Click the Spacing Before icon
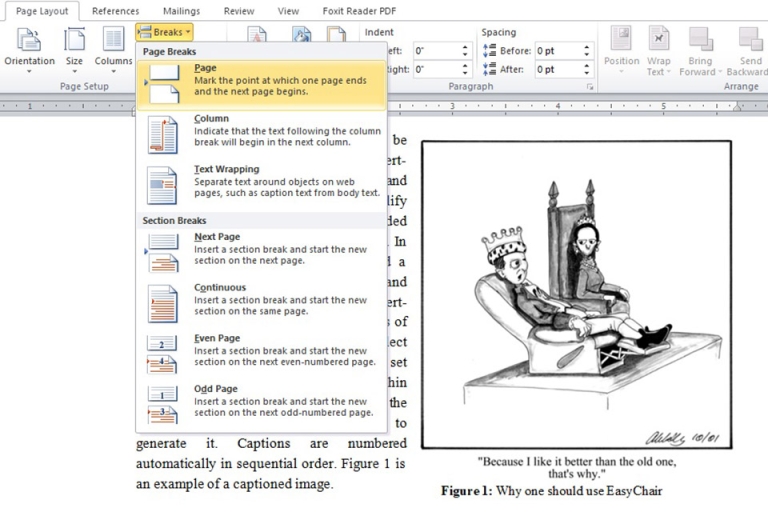This screenshot has height=512, width=768. pos(489,50)
